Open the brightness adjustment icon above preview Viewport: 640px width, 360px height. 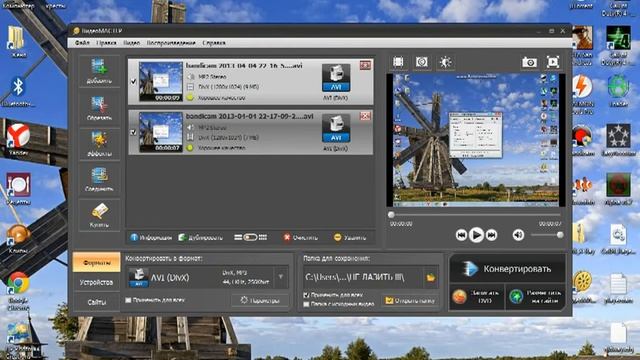[445, 62]
